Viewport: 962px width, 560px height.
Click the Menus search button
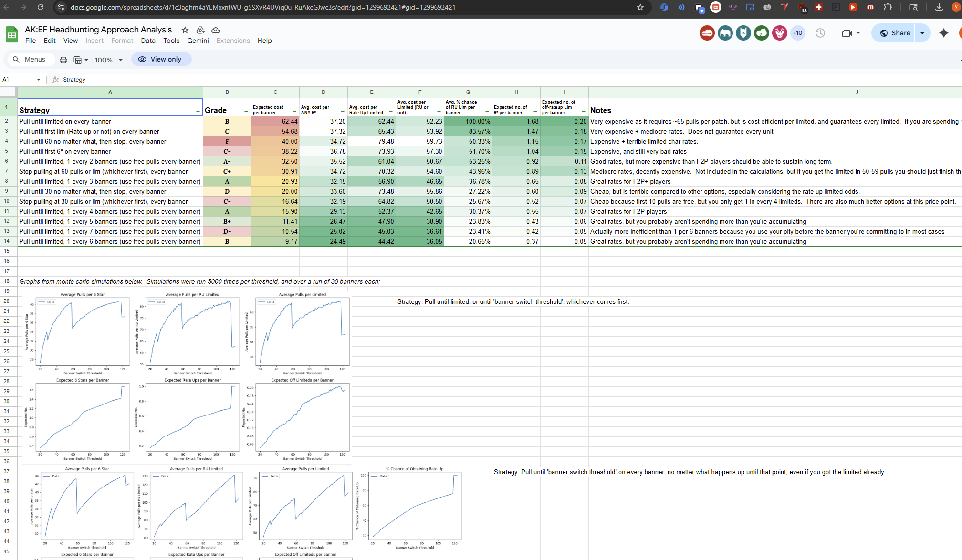coord(29,59)
